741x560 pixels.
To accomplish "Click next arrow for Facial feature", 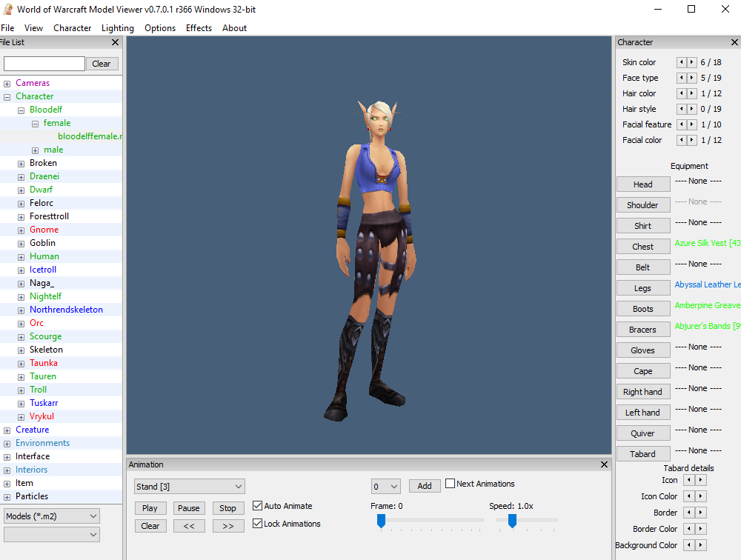I will pos(692,124).
